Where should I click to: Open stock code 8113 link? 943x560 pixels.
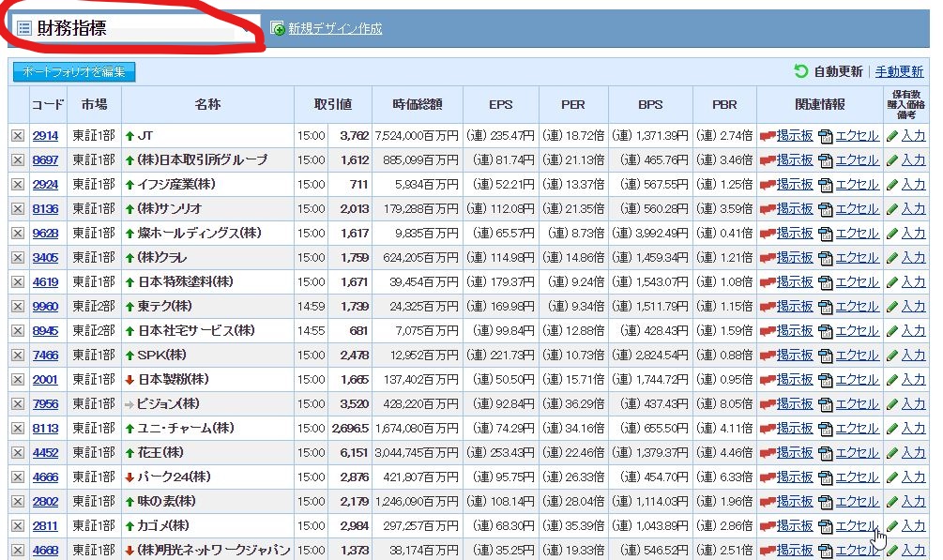coord(45,429)
